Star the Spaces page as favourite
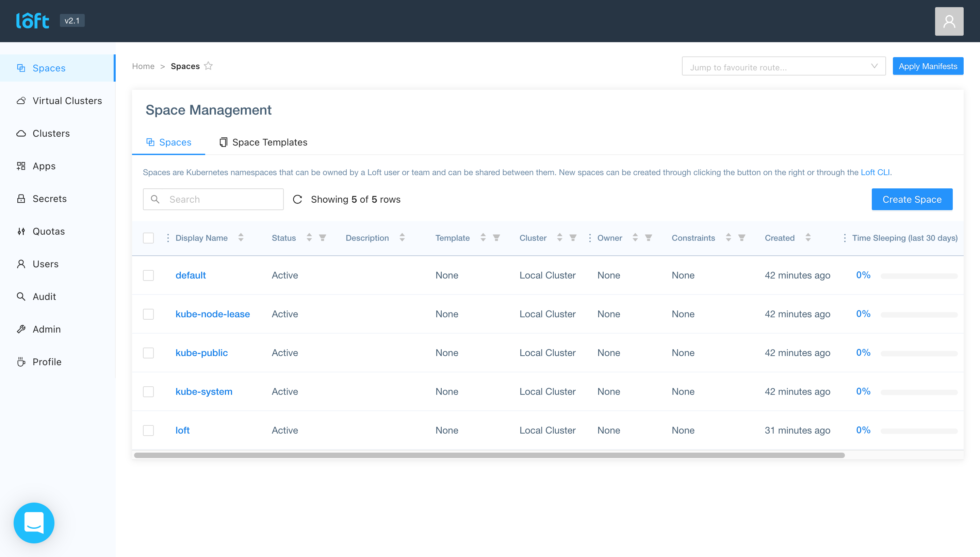Image resolution: width=980 pixels, height=557 pixels. point(208,66)
